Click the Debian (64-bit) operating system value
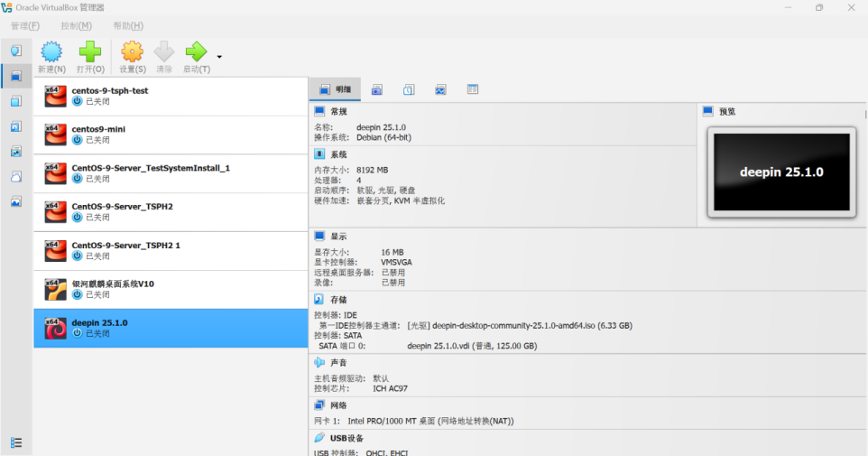Image resolution: width=868 pixels, height=456 pixels. pos(383,137)
